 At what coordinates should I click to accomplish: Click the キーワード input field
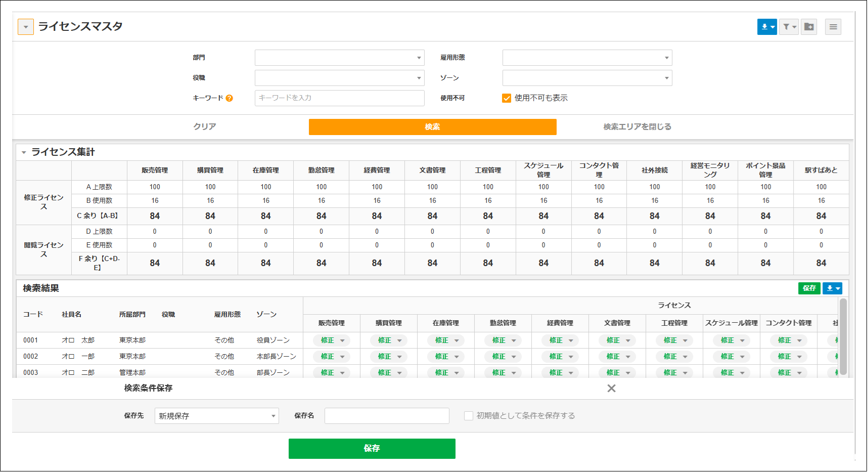(x=339, y=98)
